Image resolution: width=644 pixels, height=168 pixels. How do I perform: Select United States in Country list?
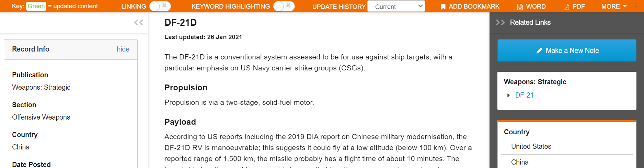tap(531, 146)
